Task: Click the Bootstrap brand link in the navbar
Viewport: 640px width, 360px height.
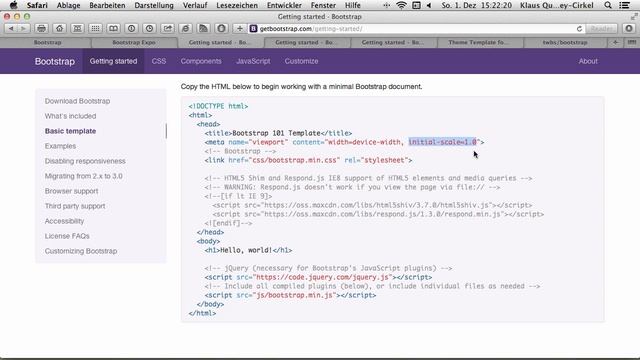Action: 55,61
